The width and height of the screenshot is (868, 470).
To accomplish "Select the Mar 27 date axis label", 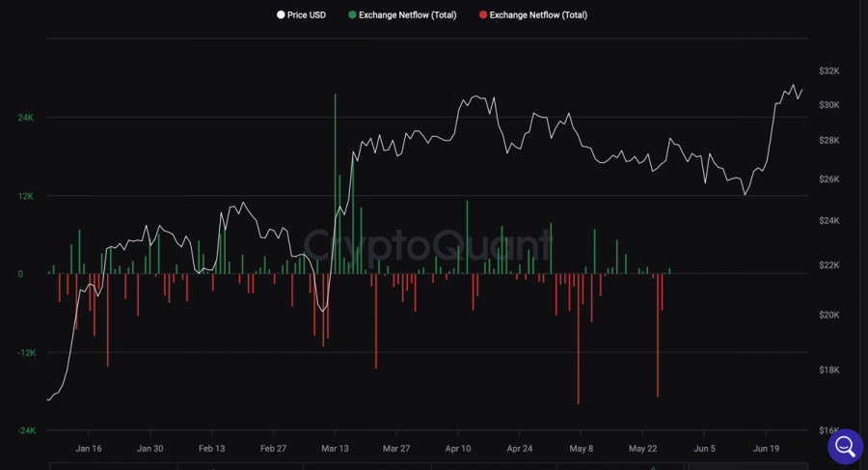I will [x=396, y=449].
